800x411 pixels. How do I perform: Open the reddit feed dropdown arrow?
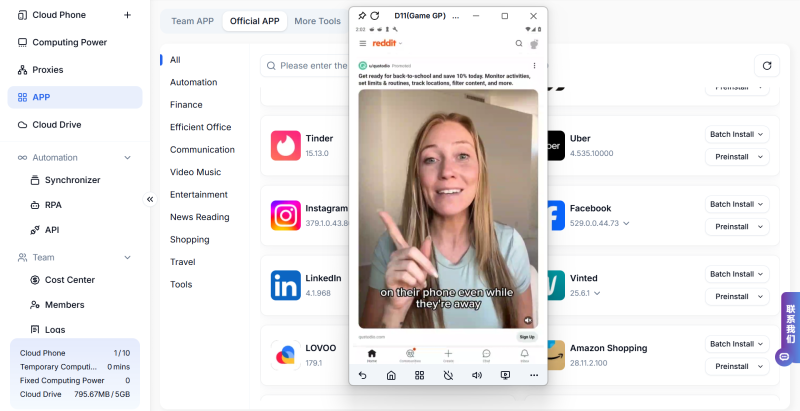pos(401,44)
